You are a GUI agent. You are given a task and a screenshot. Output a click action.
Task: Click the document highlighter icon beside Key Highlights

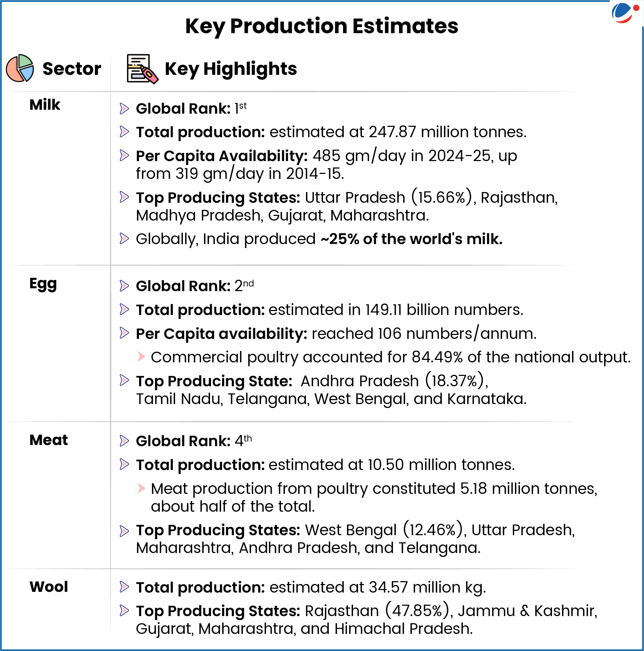(142, 69)
